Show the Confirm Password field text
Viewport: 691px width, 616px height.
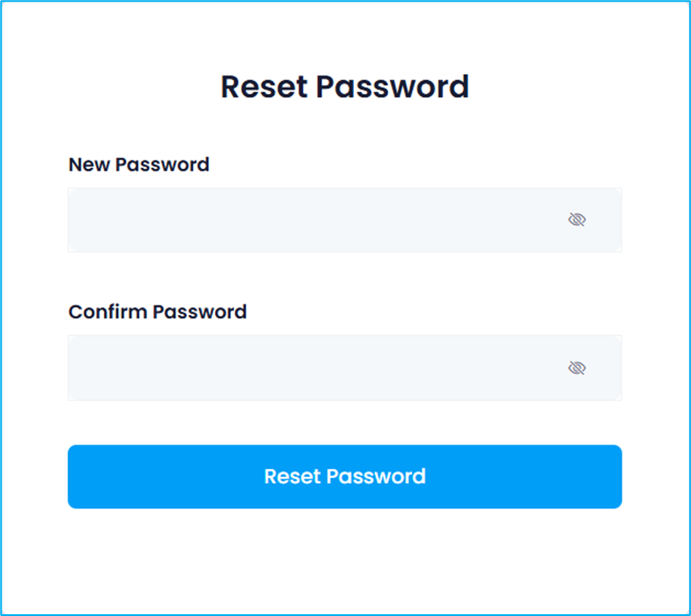[x=577, y=368]
